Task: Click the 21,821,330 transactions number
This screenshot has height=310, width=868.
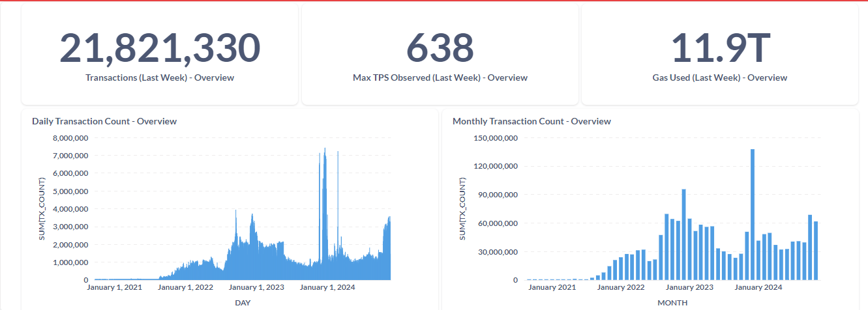Action: tap(160, 48)
